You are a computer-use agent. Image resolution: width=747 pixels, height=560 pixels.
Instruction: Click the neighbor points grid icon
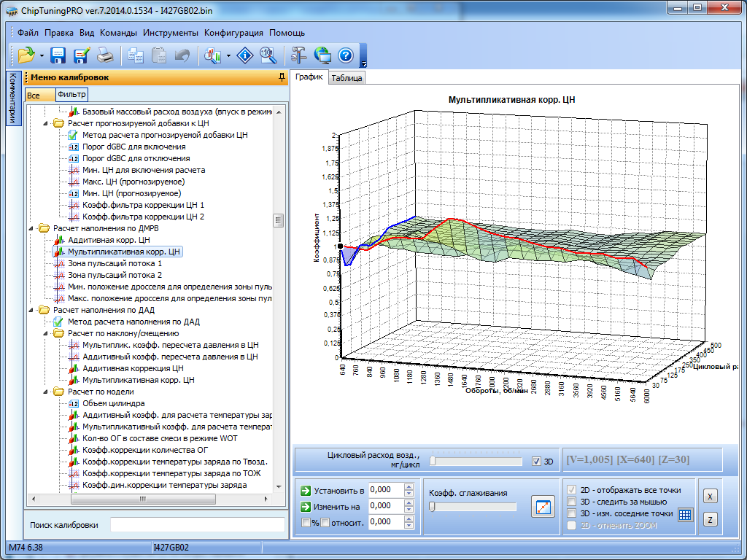684,514
